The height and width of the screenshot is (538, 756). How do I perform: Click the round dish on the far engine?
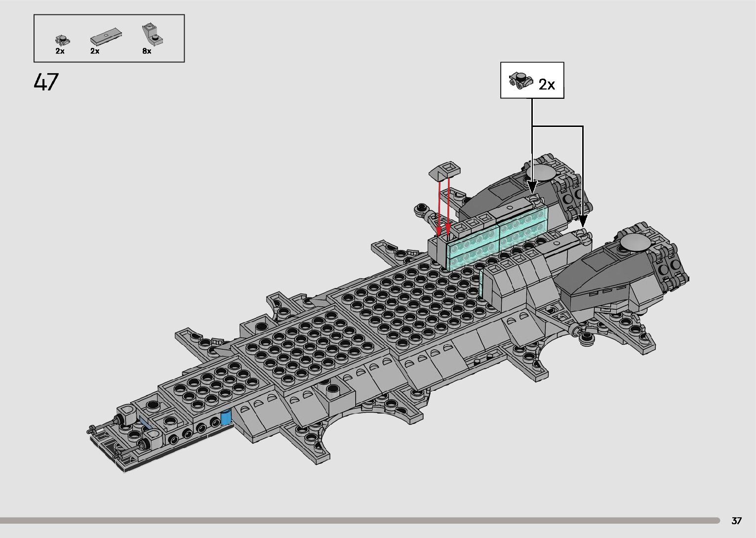[x=541, y=172]
